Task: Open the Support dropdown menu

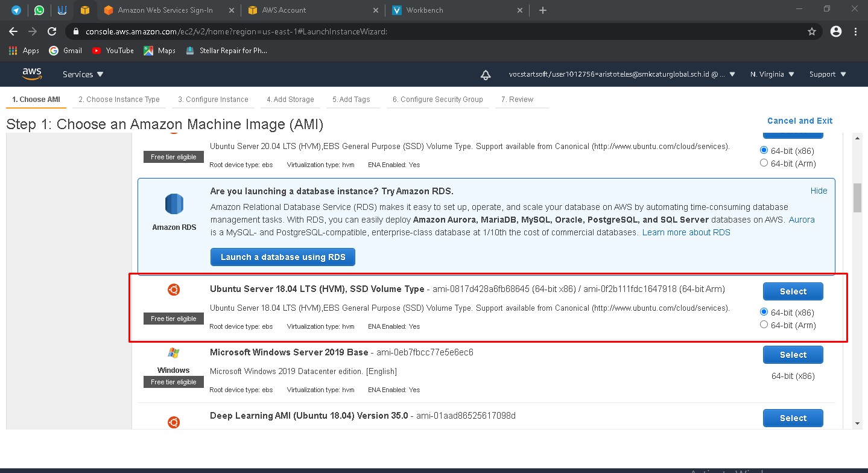Action: click(x=828, y=74)
